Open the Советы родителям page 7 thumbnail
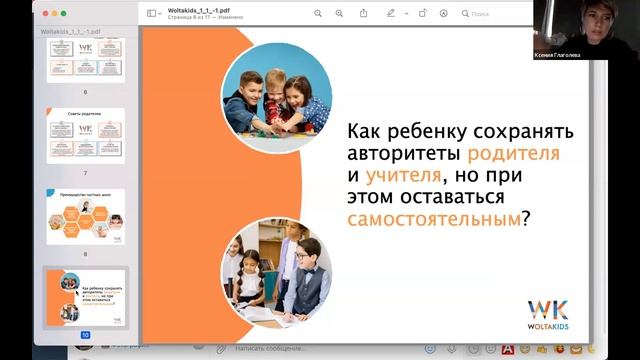The width and height of the screenshot is (640, 360). point(86,136)
